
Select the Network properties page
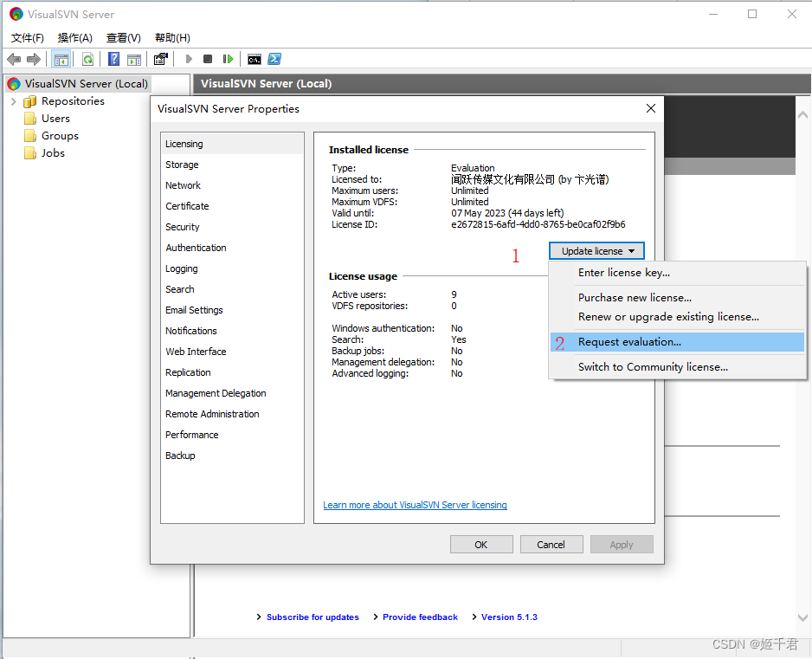tap(232, 185)
